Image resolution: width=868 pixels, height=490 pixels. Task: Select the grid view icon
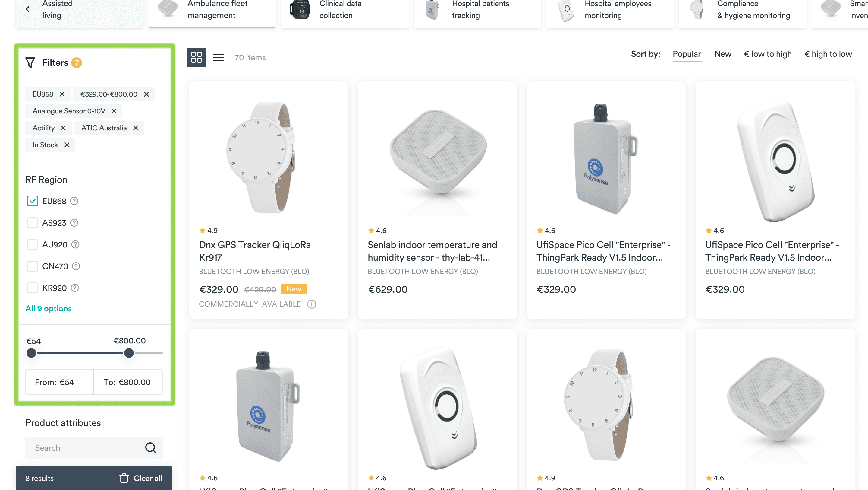(x=197, y=57)
